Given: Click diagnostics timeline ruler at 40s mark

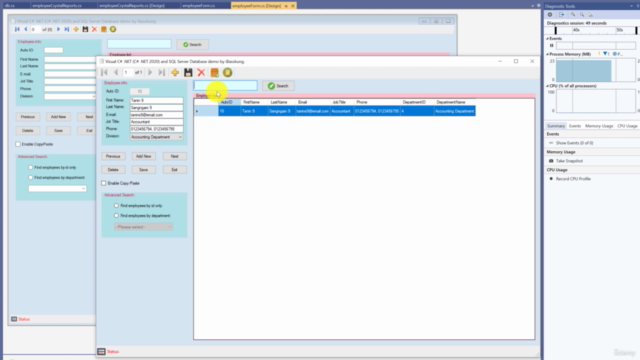Looking at the screenshot, I should [x=576, y=30].
